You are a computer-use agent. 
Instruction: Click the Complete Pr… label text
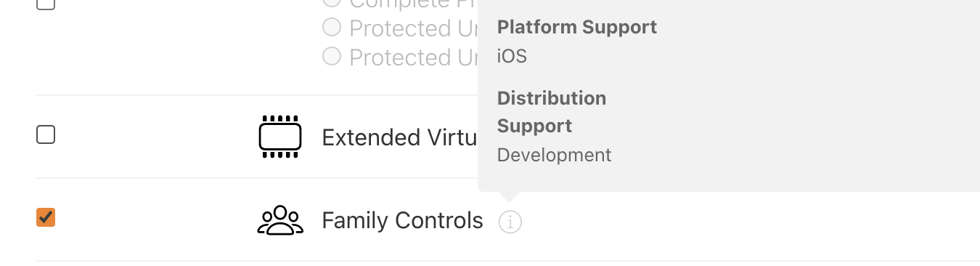[x=413, y=4]
